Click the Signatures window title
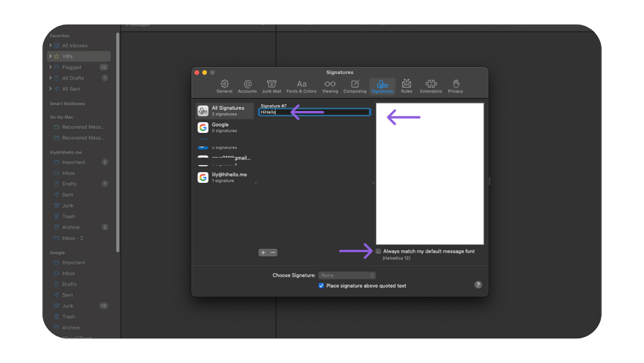 point(340,72)
